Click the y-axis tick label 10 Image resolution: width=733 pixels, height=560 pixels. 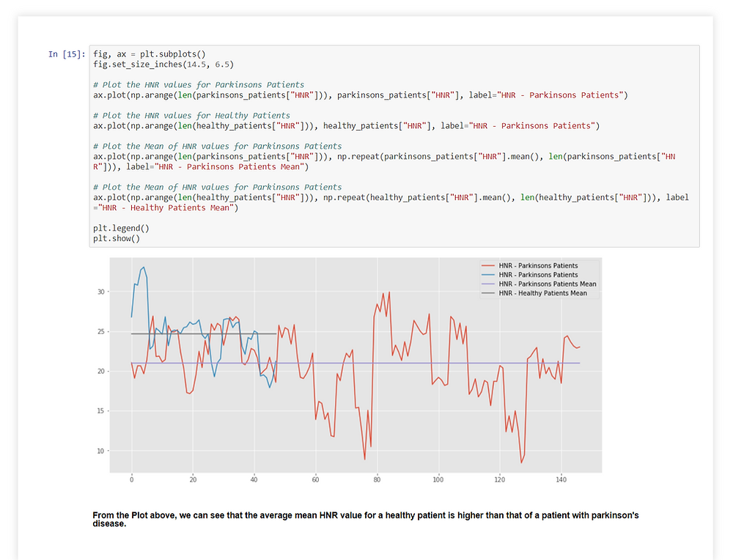click(101, 451)
